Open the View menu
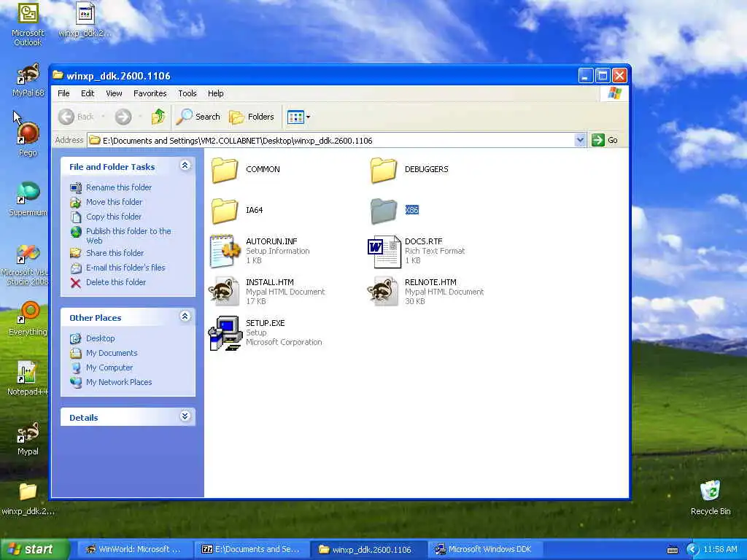747x560 pixels. 114,93
